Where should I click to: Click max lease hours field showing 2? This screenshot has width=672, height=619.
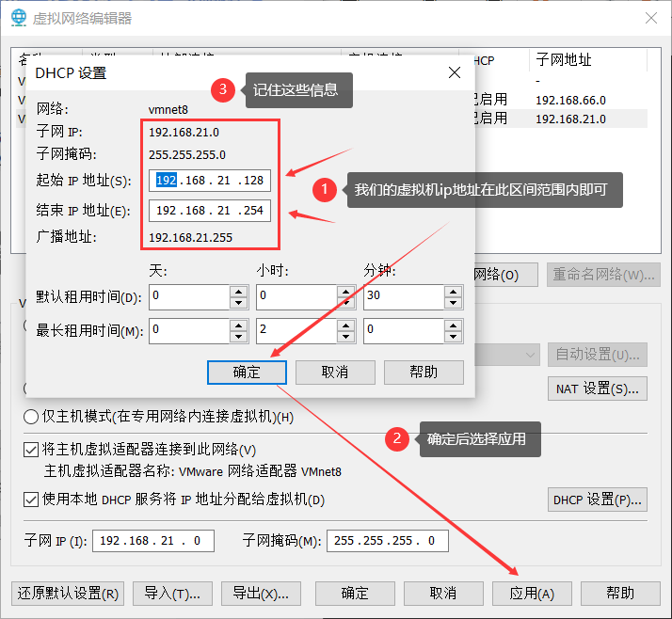[296, 331]
